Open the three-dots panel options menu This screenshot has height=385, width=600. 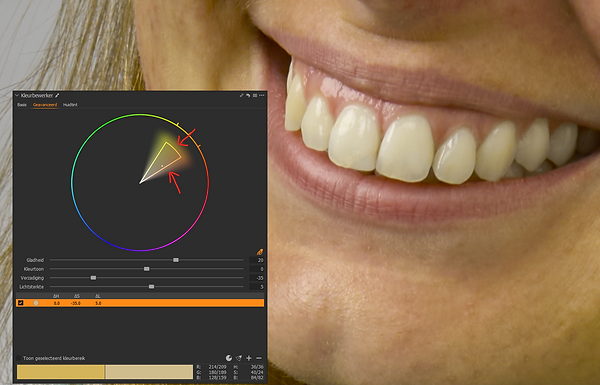click(262, 95)
